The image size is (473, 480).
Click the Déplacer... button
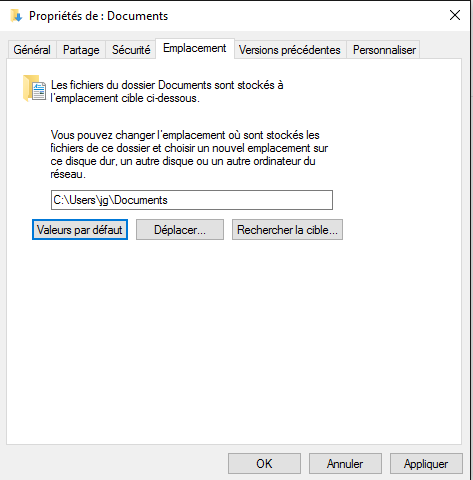pos(180,230)
